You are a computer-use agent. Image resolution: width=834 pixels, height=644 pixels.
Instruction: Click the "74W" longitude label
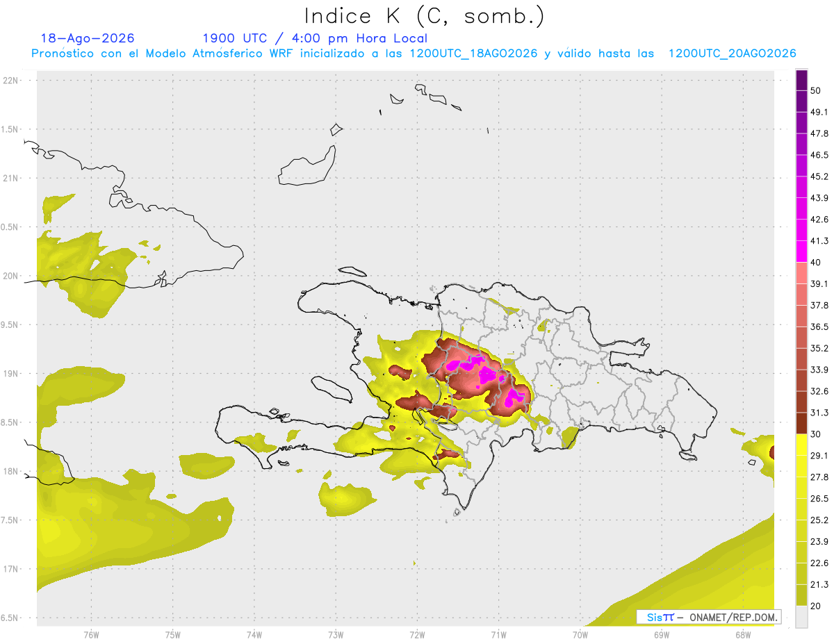(254, 636)
